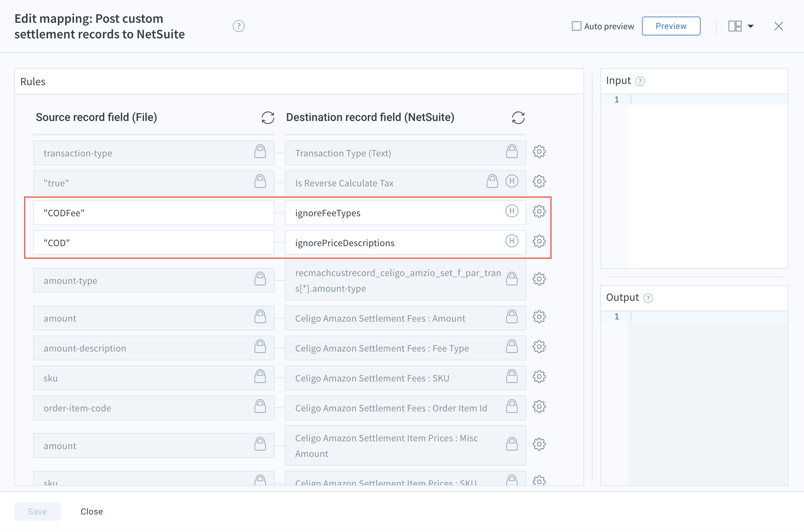Click hardcoded H icon on ignorePriceDescriptions
804x532 pixels.
pyautogui.click(x=512, y=241)
